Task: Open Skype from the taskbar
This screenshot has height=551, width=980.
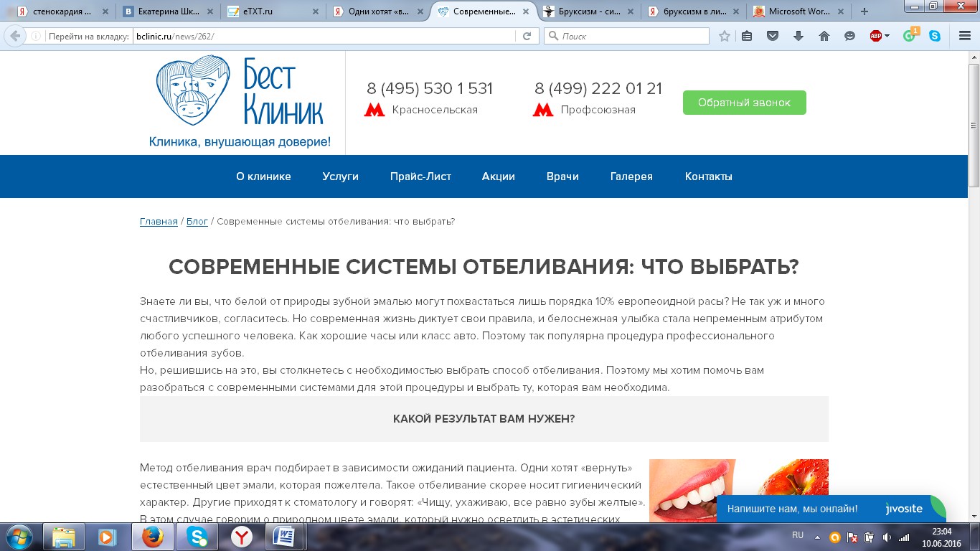Action: tap(196, 537)
